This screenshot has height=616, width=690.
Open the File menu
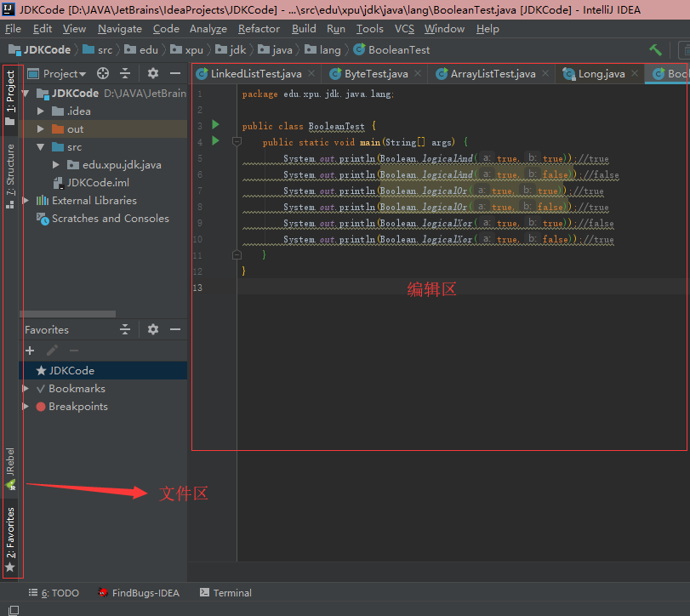14,29
